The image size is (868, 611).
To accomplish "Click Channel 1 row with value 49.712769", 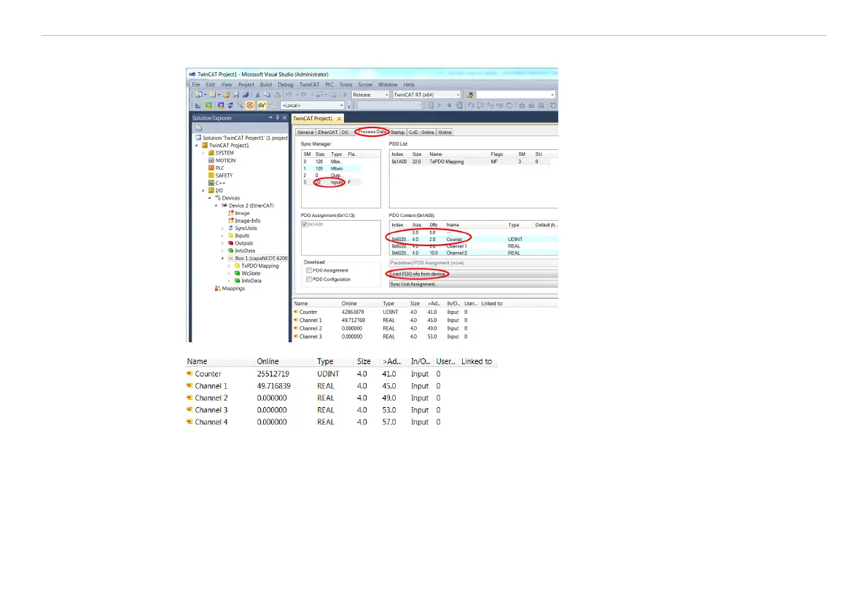I will coord(382,320).
